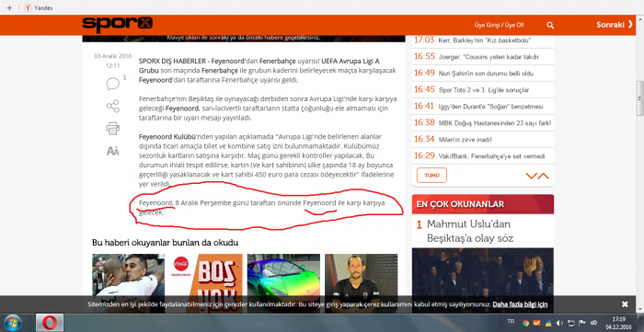This screenshot has width=644, height=332.
Task: Show next news items with down chevron
Action: 532,176
